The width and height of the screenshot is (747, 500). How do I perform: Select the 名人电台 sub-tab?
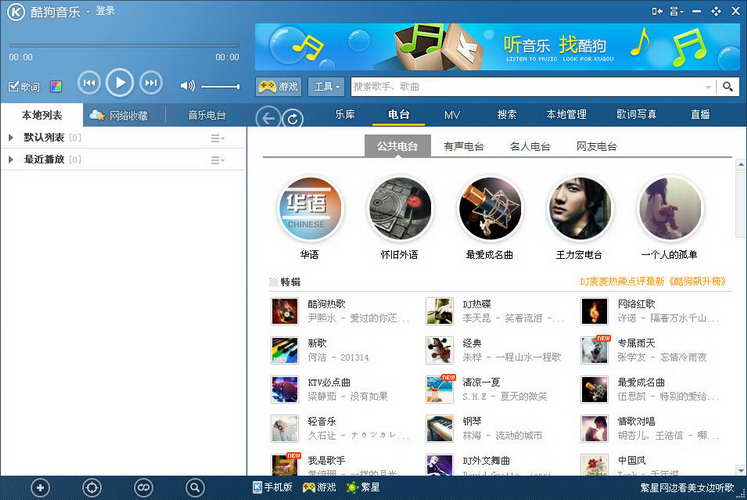pyautogui.click(x=530, y=146)
